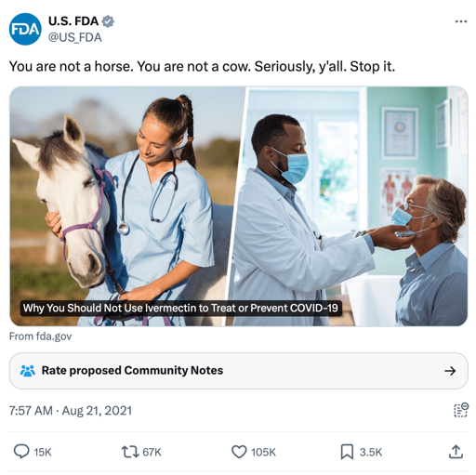Open the reader mode icon beside timestamp

click(x=461, y=410)
